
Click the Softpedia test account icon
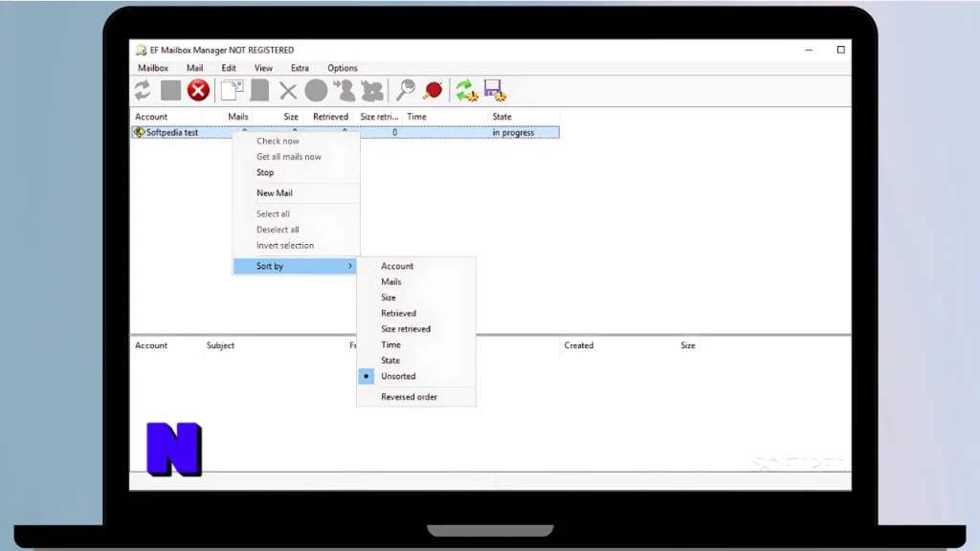pos(139,132)
